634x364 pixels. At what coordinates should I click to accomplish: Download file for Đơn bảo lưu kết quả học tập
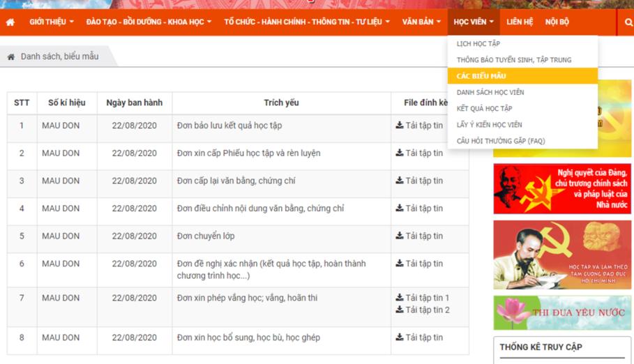point(419,126)
